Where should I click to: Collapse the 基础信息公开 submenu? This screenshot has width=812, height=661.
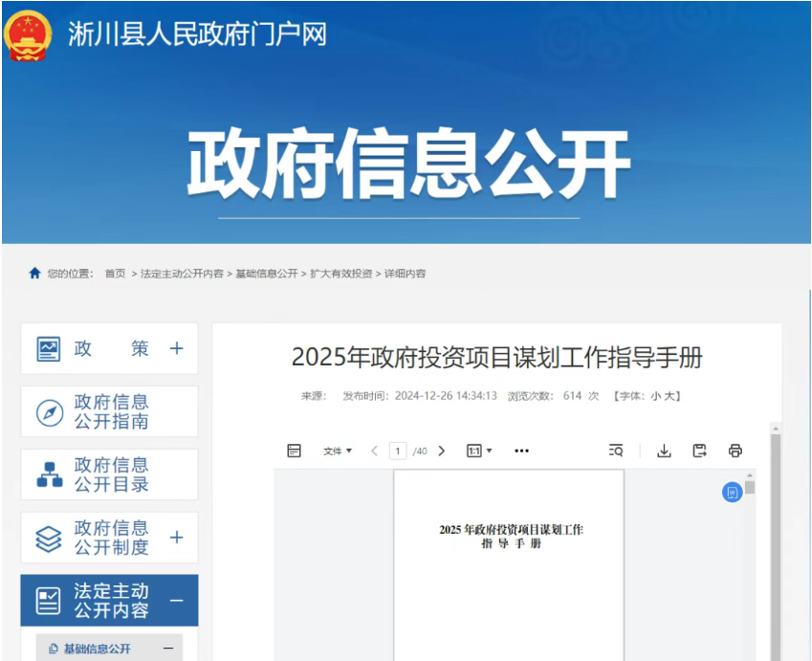167,649
